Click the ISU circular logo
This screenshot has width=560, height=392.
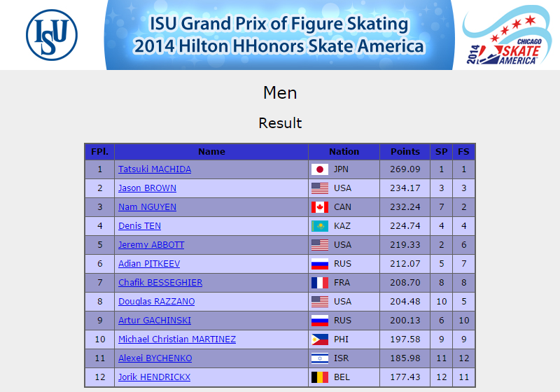(x=52, y=35)
